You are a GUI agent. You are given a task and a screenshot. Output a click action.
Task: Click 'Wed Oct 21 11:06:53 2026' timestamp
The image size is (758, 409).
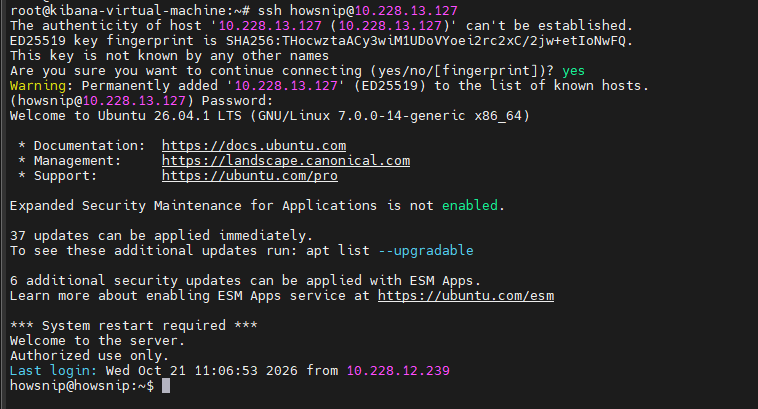point(202,370)
